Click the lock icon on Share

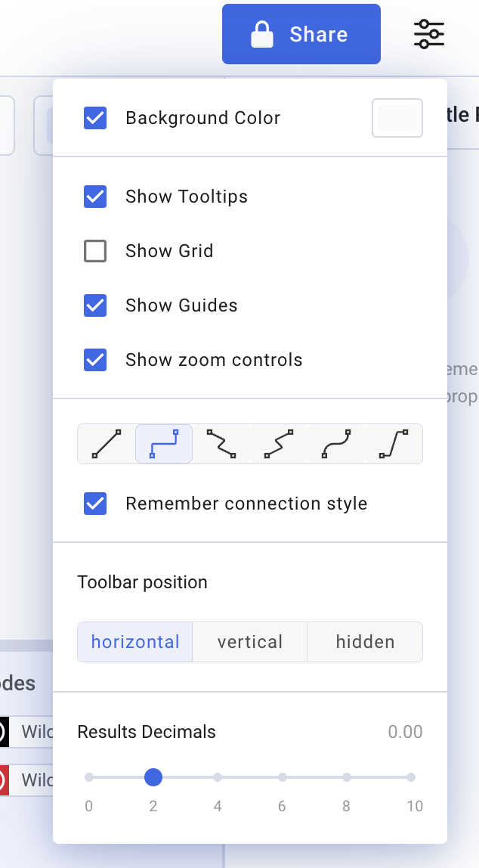pyautogui.click(x=262, y=34)
